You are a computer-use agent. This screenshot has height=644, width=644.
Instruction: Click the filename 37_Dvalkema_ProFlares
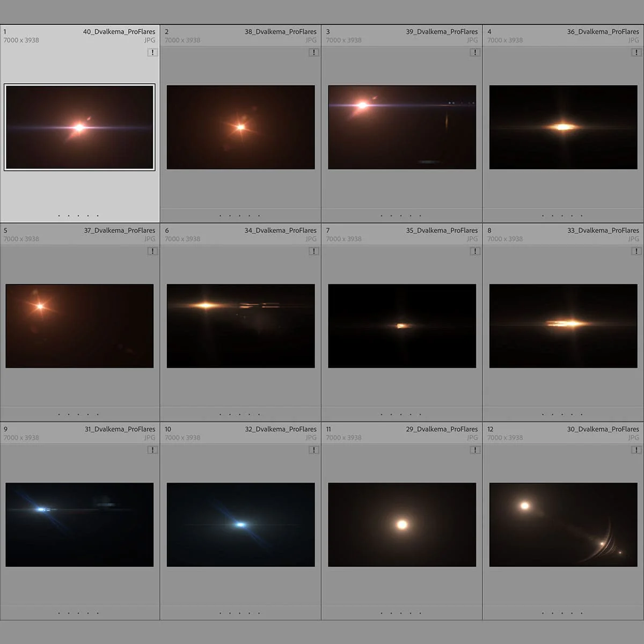point(119,230)
